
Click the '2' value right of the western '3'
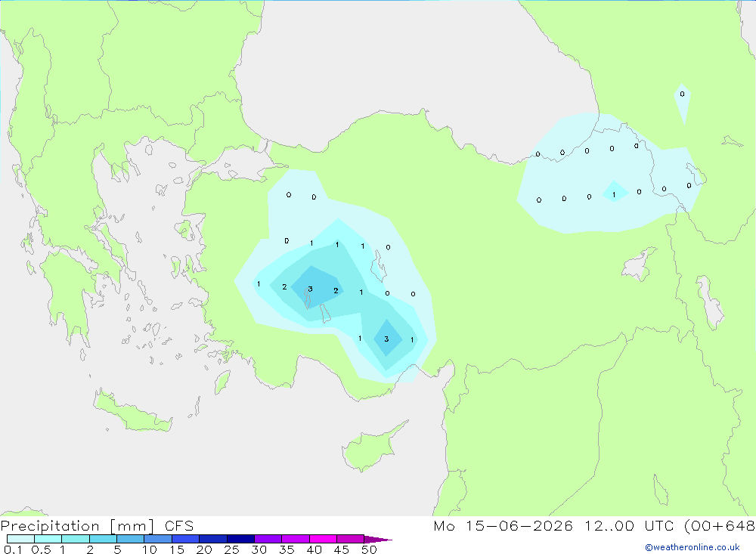point(336,291)
